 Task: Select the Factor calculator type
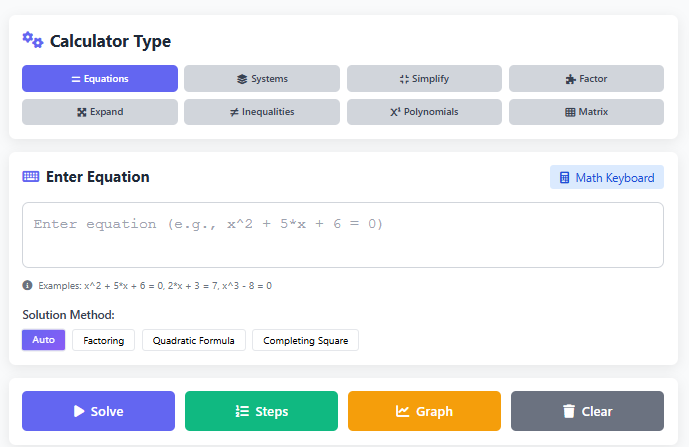pos(586,79)
